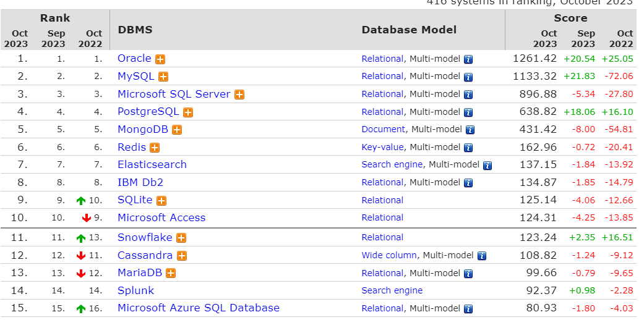Open the Cassandra link
Screen dimensions: 644x320
145,255
